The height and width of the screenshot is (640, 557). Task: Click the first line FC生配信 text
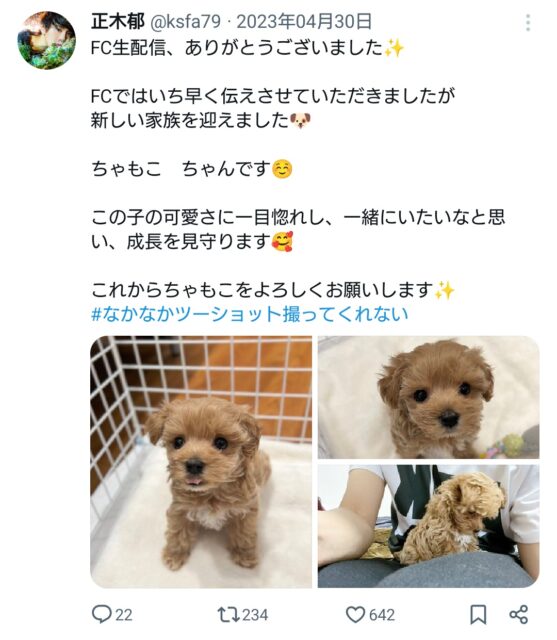pyautogui.click(x=247, y=48)
